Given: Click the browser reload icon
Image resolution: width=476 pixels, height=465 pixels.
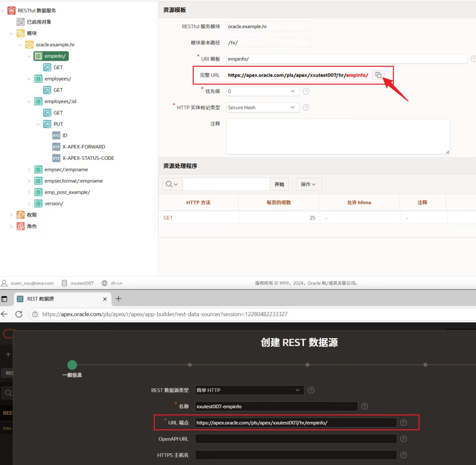Looking at the screenshot, I should click(19, 314).
